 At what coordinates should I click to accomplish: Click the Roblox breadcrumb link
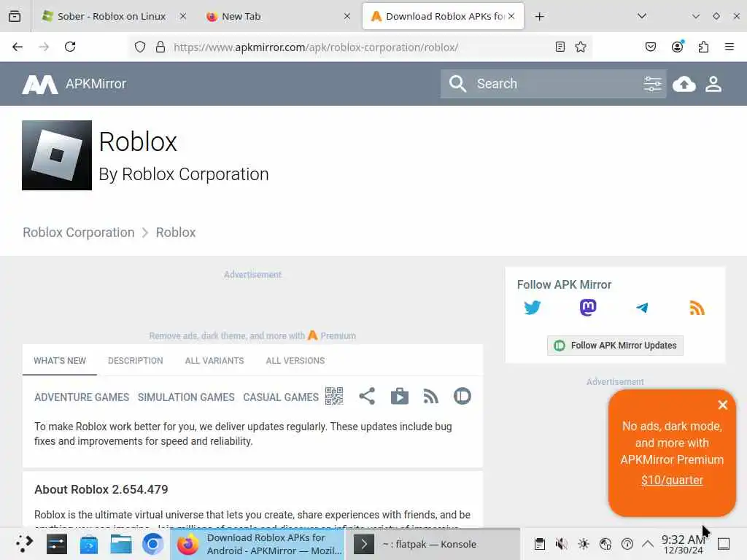(176, 233)
